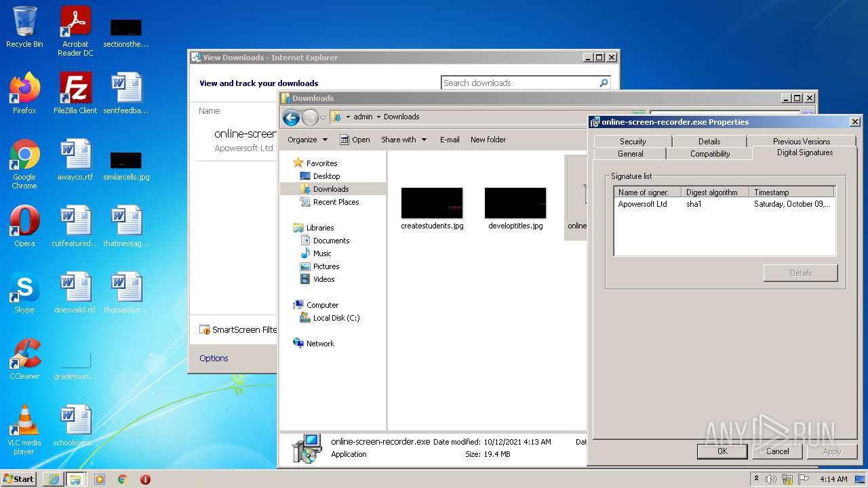This screenshot has height=488, width=868.
Task: Launch FileZilla Client shortcut
Action: pos(75,94)
